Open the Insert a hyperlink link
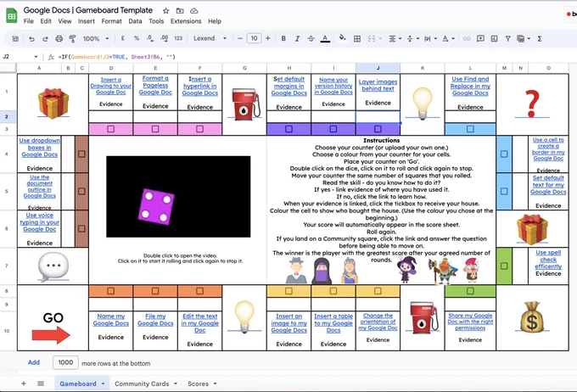The image size is (577, 392). (x=199, y=87)
